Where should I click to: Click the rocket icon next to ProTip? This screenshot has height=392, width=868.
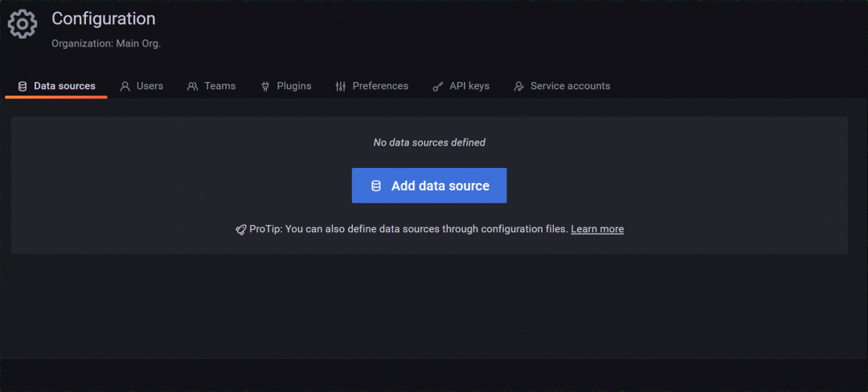tap(241, 230)
